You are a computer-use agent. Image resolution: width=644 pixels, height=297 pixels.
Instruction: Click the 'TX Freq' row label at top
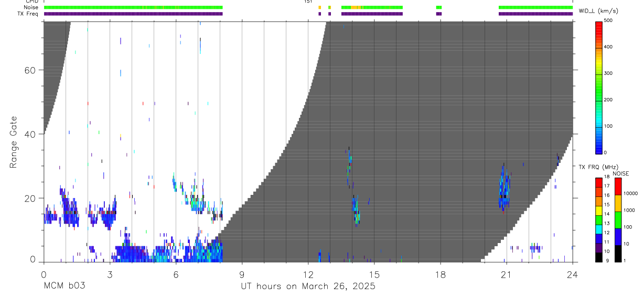[x=28, y=14]
